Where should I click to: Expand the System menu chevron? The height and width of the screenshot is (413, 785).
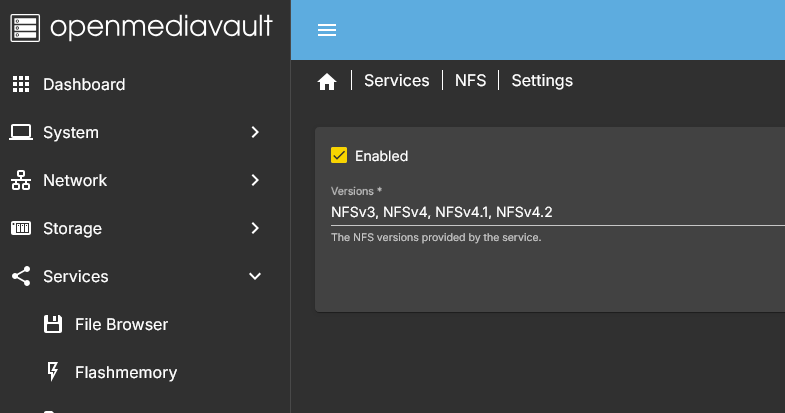(x=255, y=132)
